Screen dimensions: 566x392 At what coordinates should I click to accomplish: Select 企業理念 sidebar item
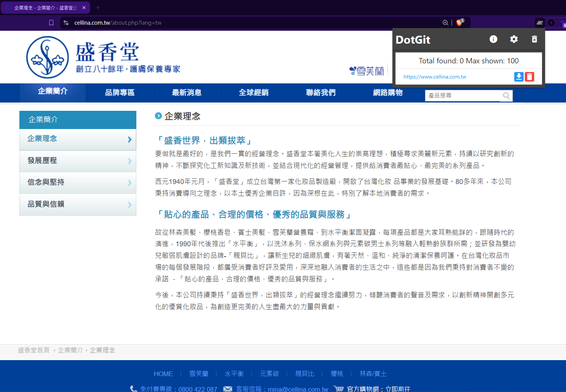coord(78,139)
